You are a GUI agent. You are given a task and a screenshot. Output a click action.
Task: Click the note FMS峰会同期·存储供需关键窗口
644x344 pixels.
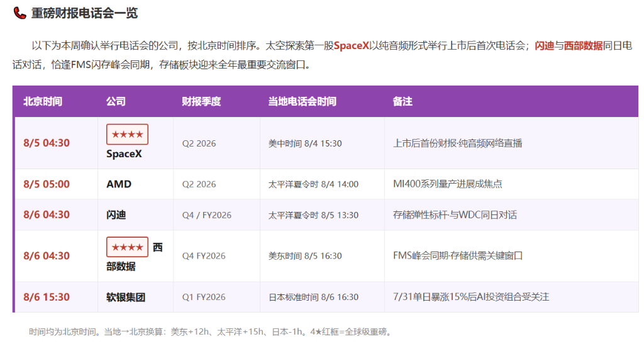[x=458, y=256]
